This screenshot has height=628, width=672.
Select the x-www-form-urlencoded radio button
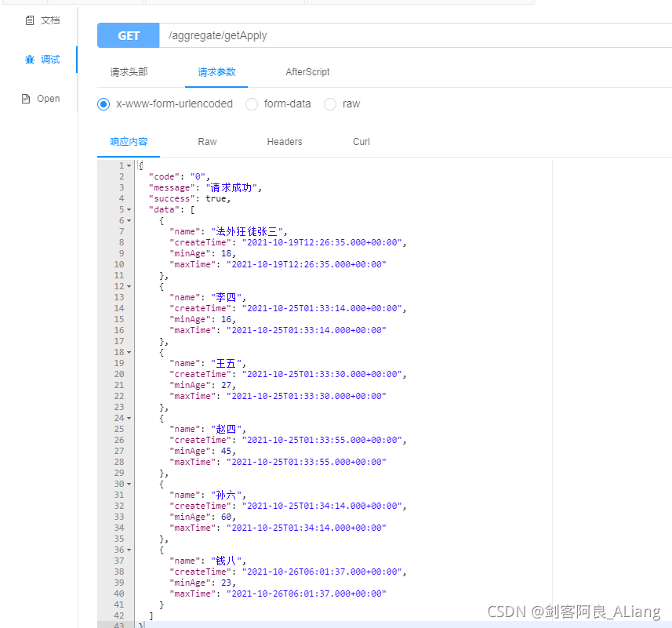click(103, 103)
